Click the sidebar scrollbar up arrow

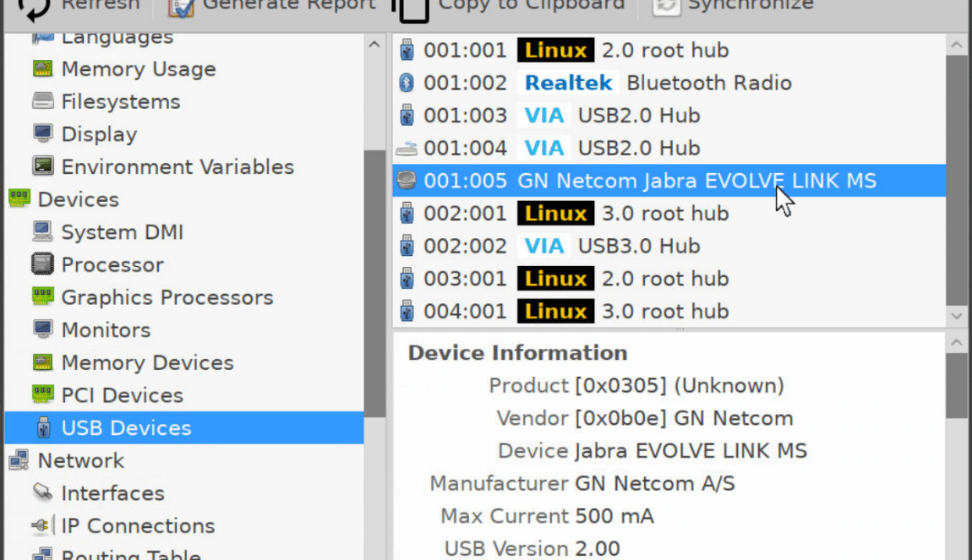coord(374,45)
